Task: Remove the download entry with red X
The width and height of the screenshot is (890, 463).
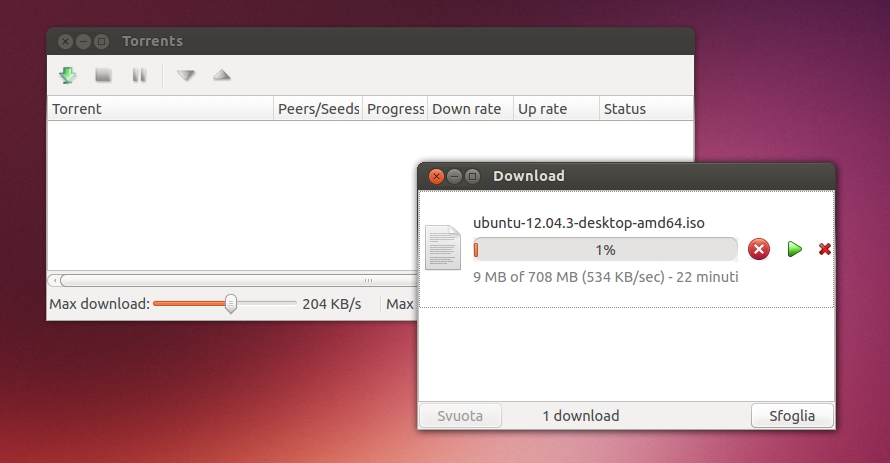Action: pyautogui.click(x=825, y=249)
